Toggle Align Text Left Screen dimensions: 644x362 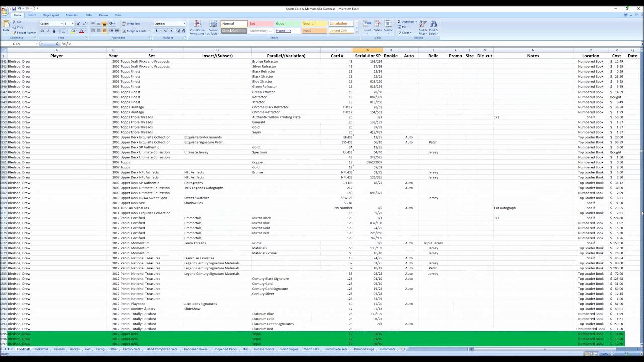(93, 31)
